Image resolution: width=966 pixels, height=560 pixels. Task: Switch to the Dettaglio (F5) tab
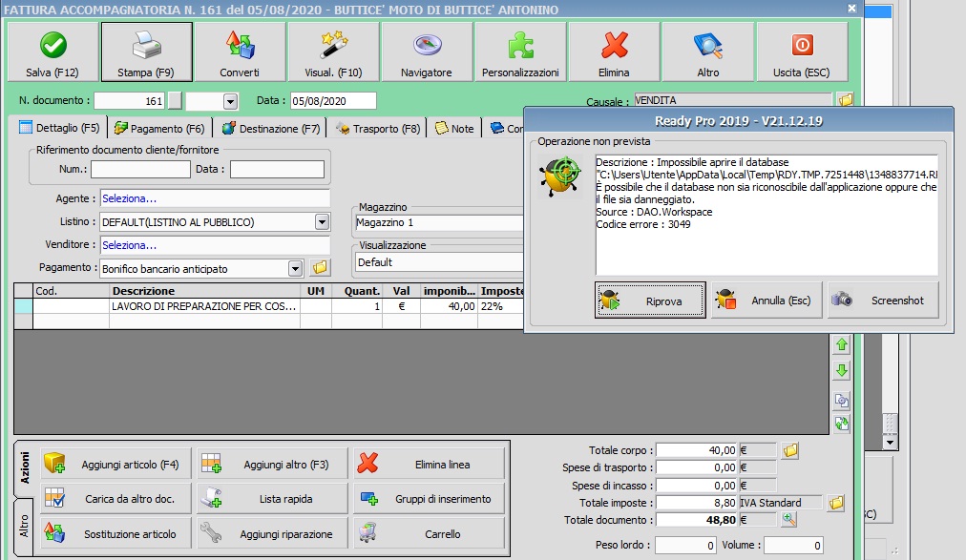(59, 128)
